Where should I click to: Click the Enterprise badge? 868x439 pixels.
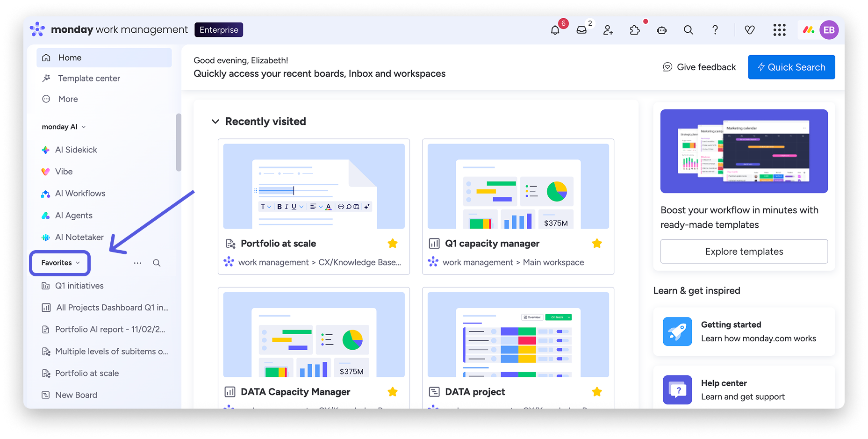(x=219, y=29)
